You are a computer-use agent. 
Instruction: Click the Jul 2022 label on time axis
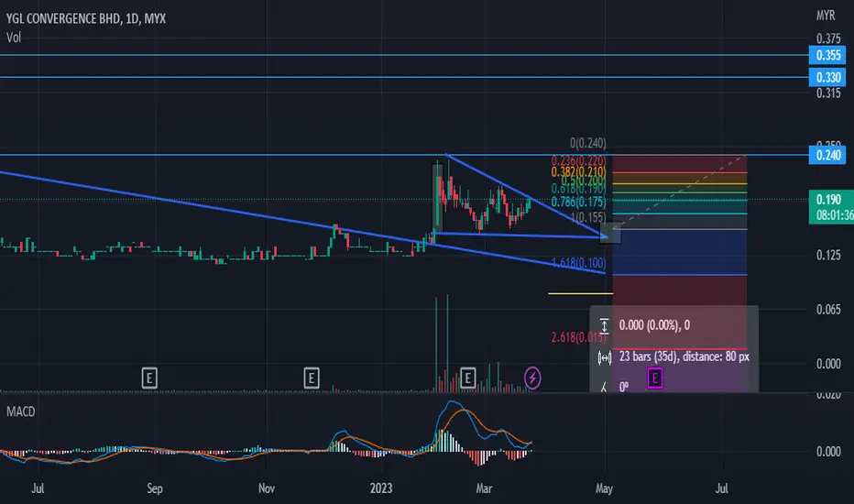[38, 488]
